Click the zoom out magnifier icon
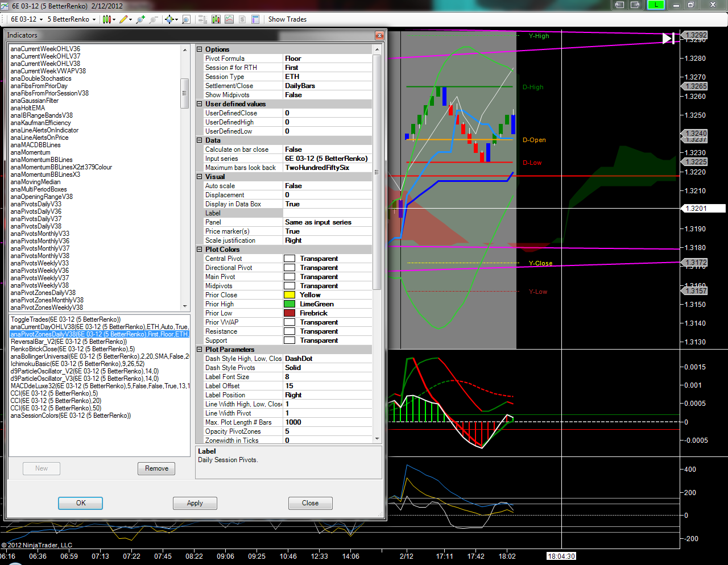The width and height of the screenshot is (728, 565). point(154,19)
